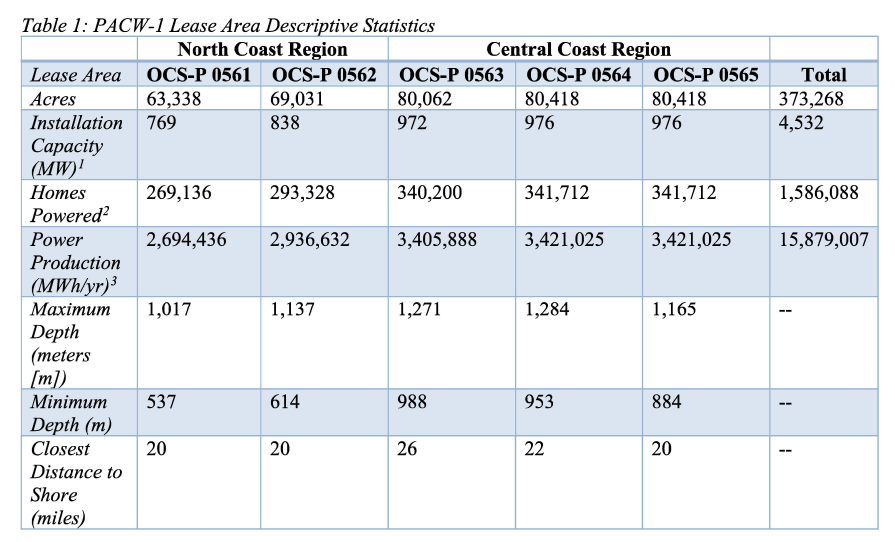Click the 'Lease Area' row label cell

(76, 75)
